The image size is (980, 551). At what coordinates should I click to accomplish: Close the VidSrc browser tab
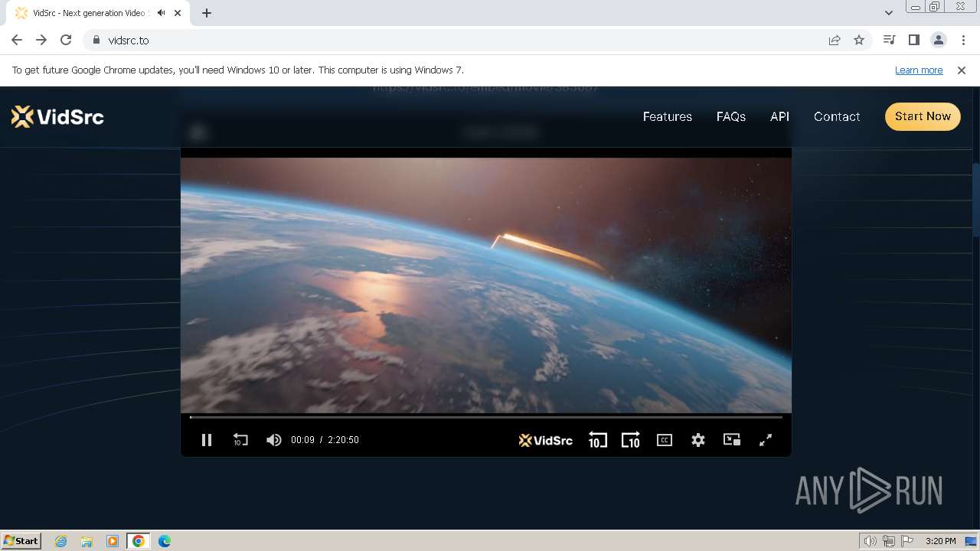178,13
